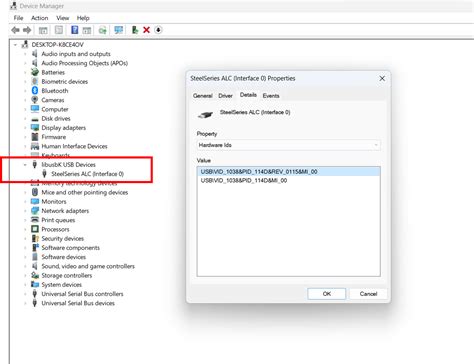The height and width of the screenshot is (364, 474).
Task: Select DESKTOP-K8CE4OV computer name in tree
Action: point(58,44)
